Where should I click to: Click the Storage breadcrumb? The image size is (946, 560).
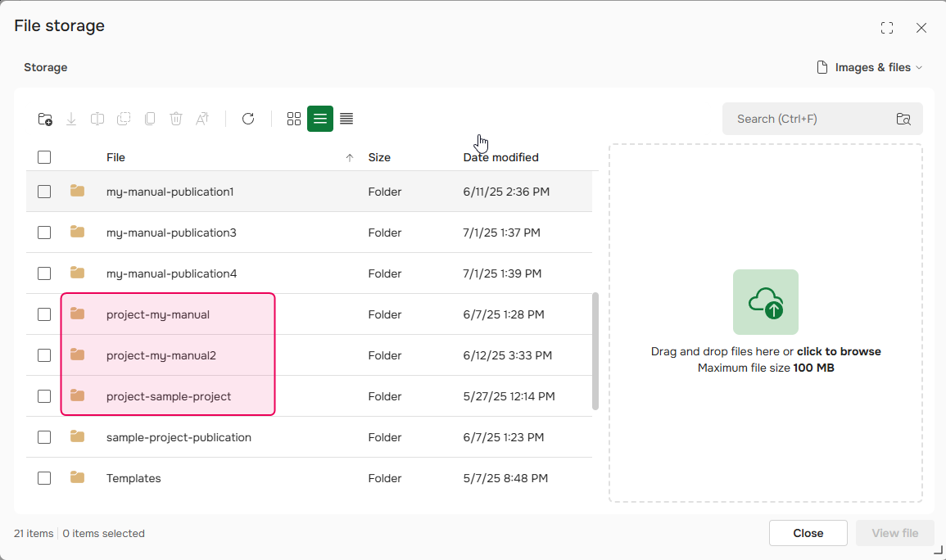[45, 67]
